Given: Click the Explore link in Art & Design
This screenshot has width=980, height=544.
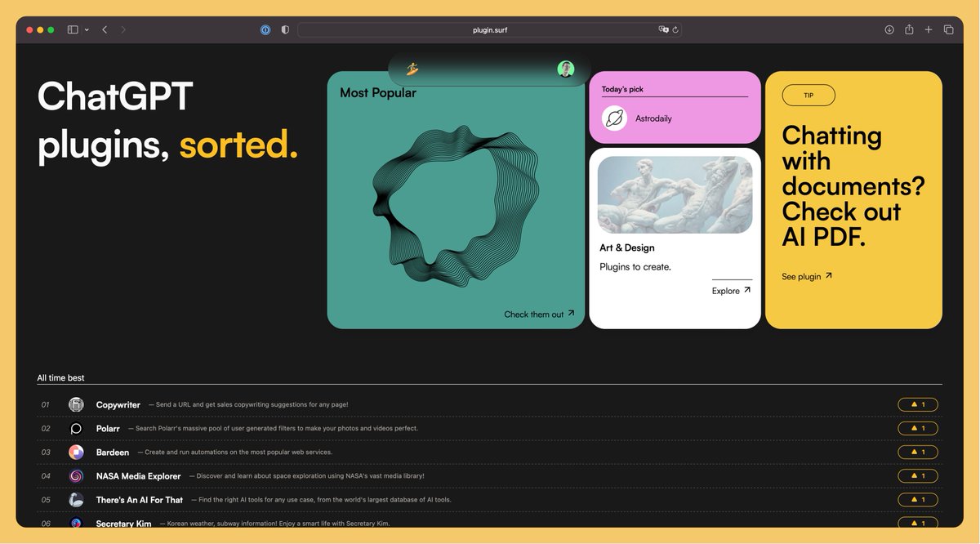Looking at the screenshot, I should 732,290.
